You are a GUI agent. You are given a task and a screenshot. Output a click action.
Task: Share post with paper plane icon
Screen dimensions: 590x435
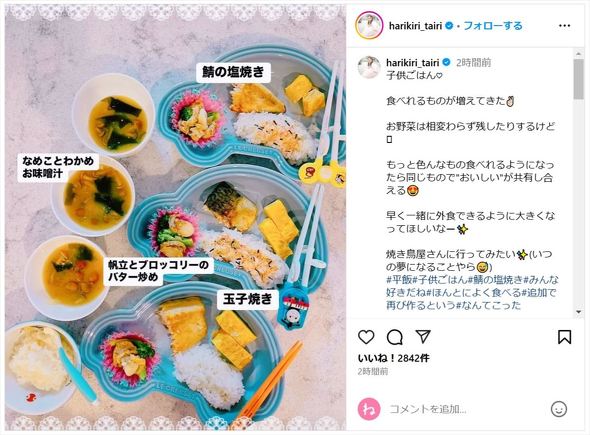tap(423, 336)
